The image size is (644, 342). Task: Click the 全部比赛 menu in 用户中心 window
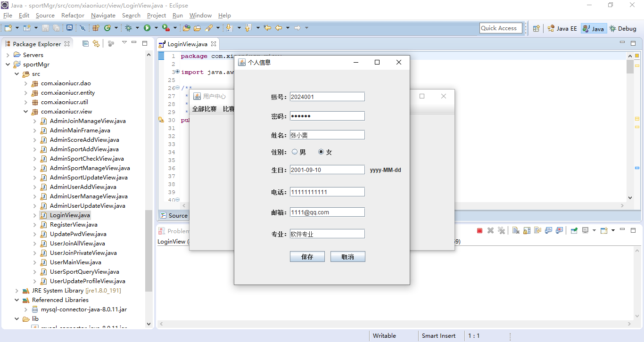[204, 109]
